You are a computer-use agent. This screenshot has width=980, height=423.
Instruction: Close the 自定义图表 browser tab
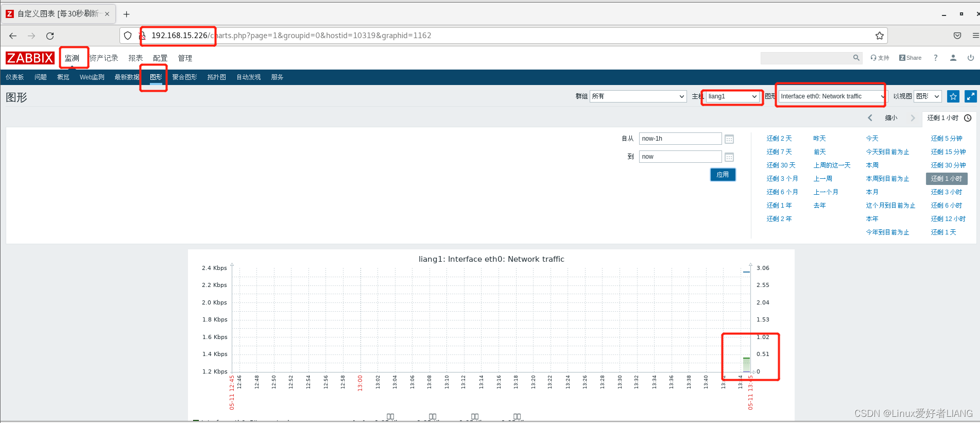click(107, 14)
